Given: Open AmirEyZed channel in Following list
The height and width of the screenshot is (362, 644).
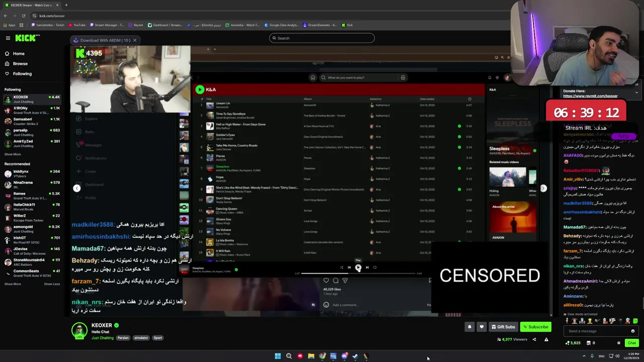Looking at the screenshot, I should point(32,143).
